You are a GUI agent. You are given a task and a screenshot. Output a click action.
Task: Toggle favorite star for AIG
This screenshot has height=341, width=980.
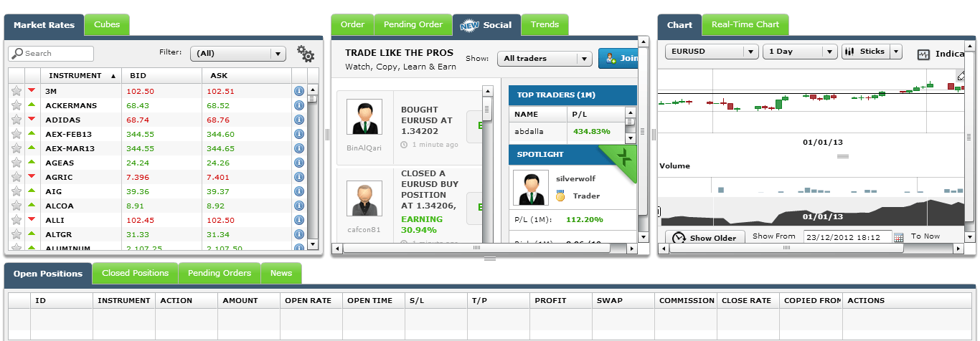(17, 191)
